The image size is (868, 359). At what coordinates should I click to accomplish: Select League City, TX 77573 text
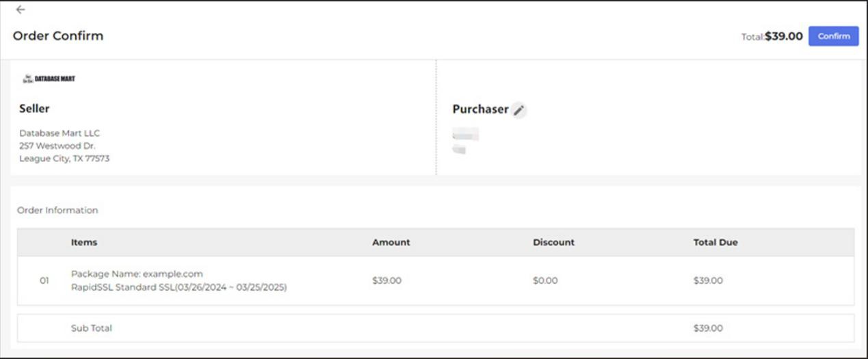[x=64, y=159]
